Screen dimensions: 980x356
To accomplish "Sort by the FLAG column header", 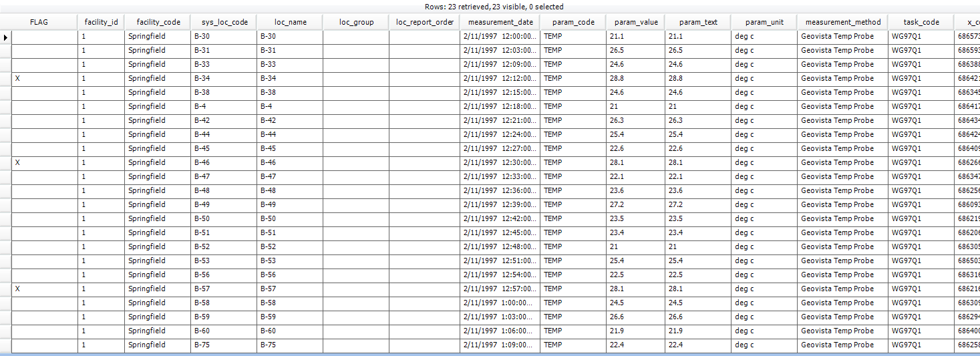I will click(39, 22).
